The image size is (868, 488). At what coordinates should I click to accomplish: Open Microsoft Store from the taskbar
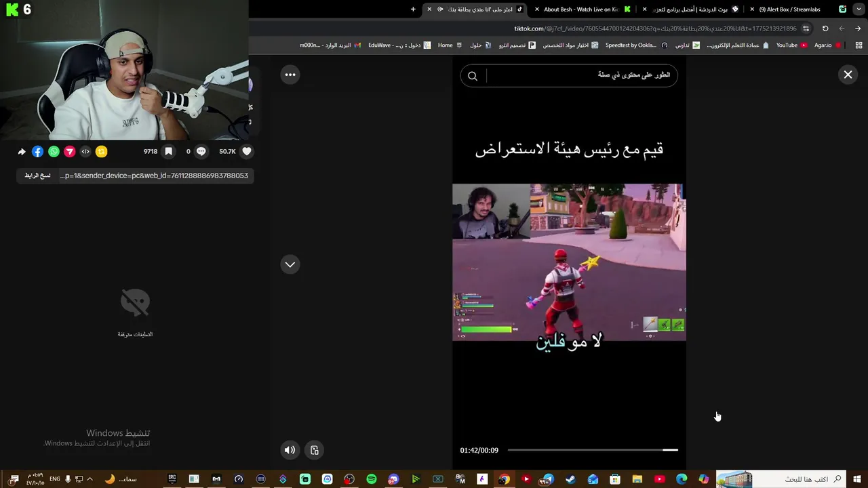tap(615, 479)
